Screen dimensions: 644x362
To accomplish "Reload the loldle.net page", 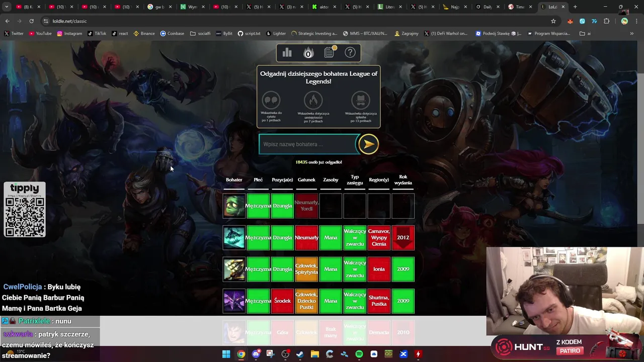I will (31, 21).
